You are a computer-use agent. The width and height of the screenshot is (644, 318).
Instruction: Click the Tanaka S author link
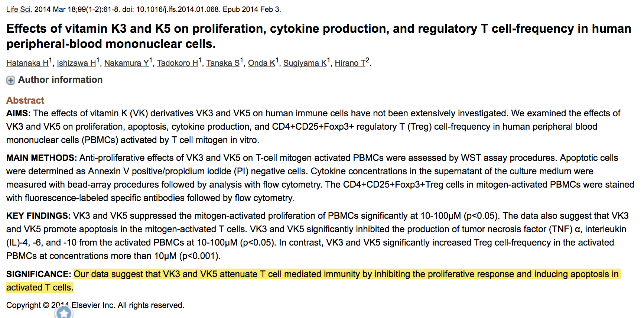tap(223, 63)
